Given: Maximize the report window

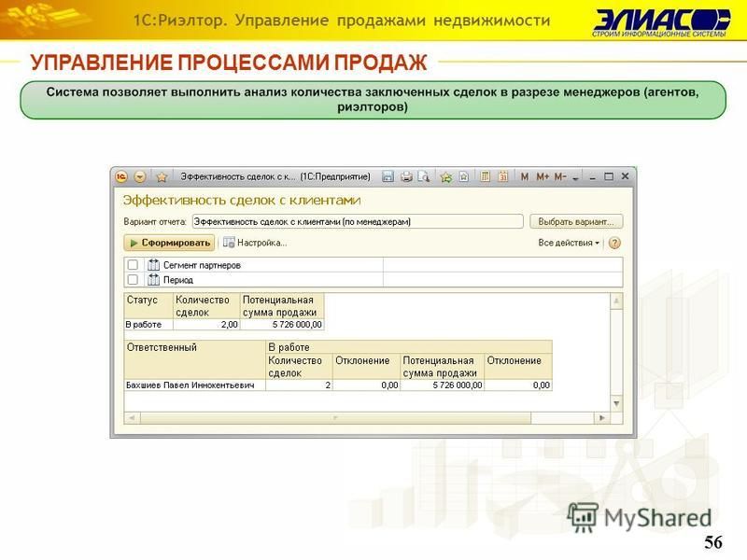Looking at the screenshot, I should tap(609, 176).
